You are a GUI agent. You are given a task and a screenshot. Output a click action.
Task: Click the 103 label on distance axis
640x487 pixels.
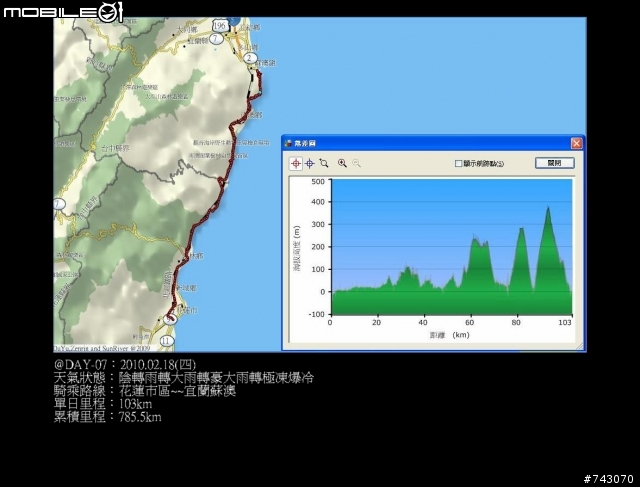tap(565, 322)
